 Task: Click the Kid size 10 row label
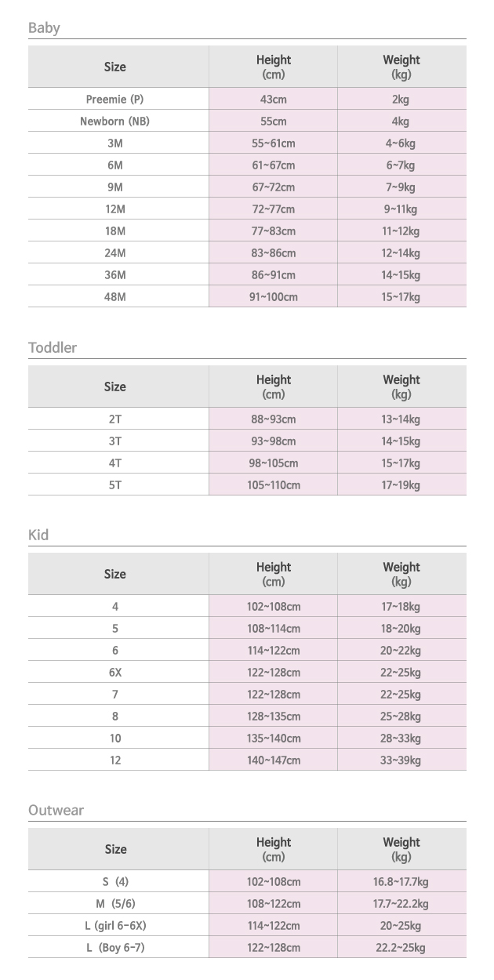[115, 739]
